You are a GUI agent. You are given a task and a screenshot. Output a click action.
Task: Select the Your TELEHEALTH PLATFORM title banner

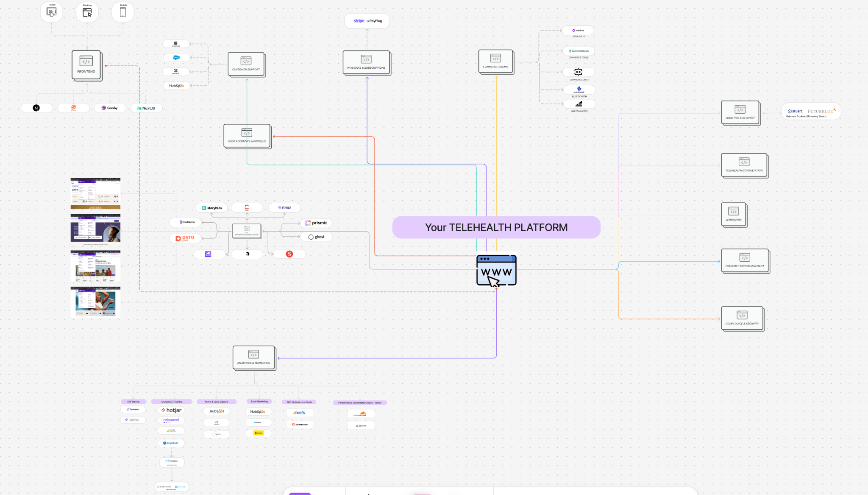click(x=496, y=227)
